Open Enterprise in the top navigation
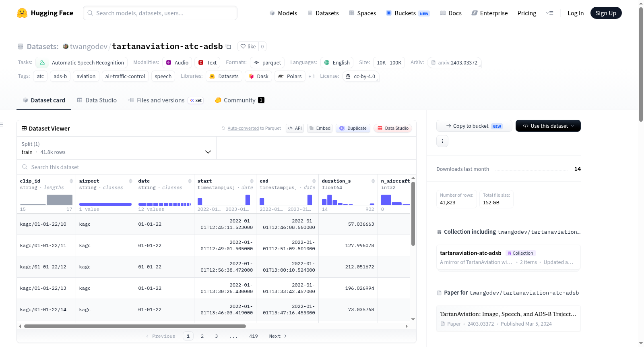644x347 pixels. tap(489, 13)
